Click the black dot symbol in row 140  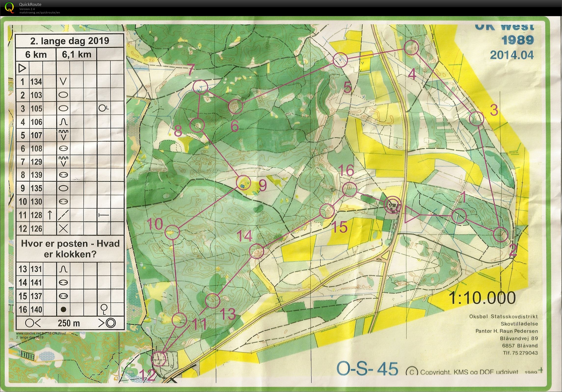coord(63,309)
